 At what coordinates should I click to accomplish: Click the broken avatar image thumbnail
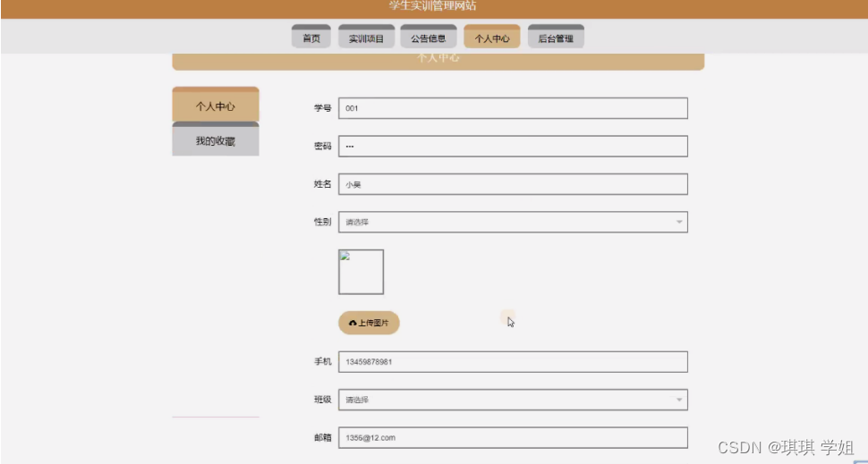pyautogui.click(x=361, y=272)
